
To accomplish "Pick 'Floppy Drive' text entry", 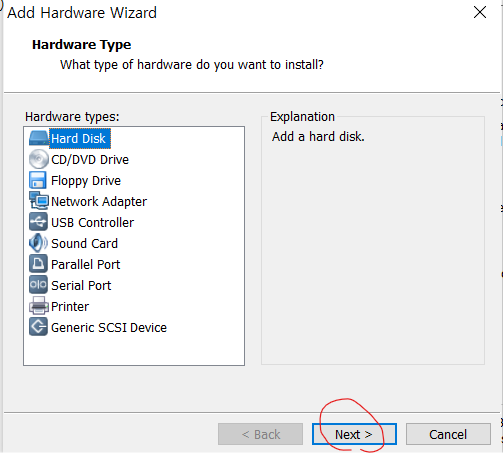I will [86, 181].
